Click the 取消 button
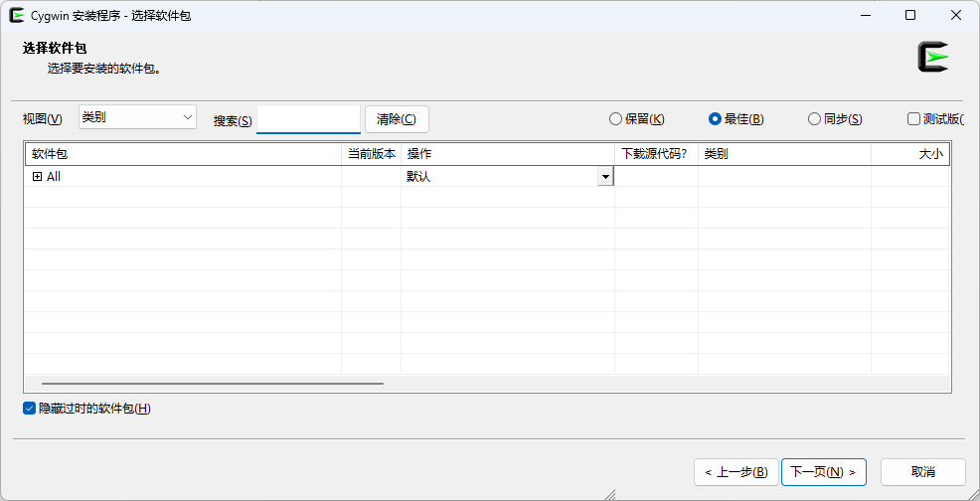Image resolution: width=980 pixels, height=501 pixels. click(x=923, y=472)
